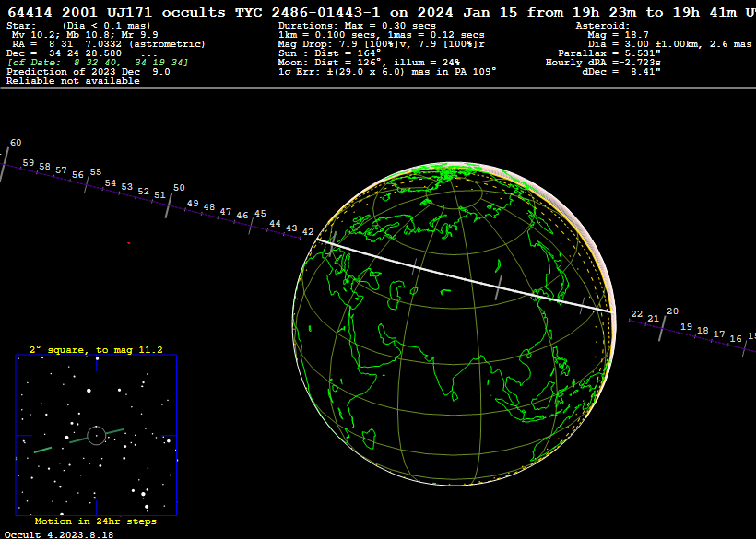Select the minute 18 label
The width and height of the screenshot is (756, 539).
703,331
